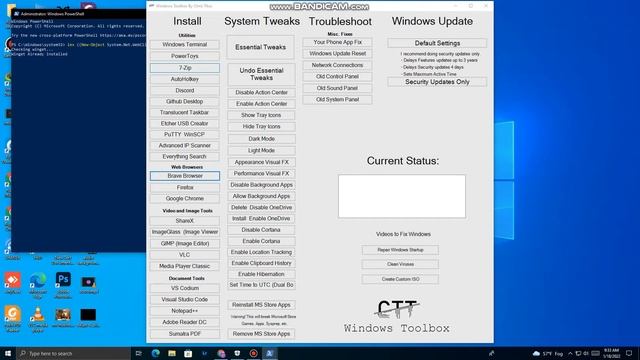Install GIMP Image Editor
The width and height of the screenshot is (640, 360).
185,243
